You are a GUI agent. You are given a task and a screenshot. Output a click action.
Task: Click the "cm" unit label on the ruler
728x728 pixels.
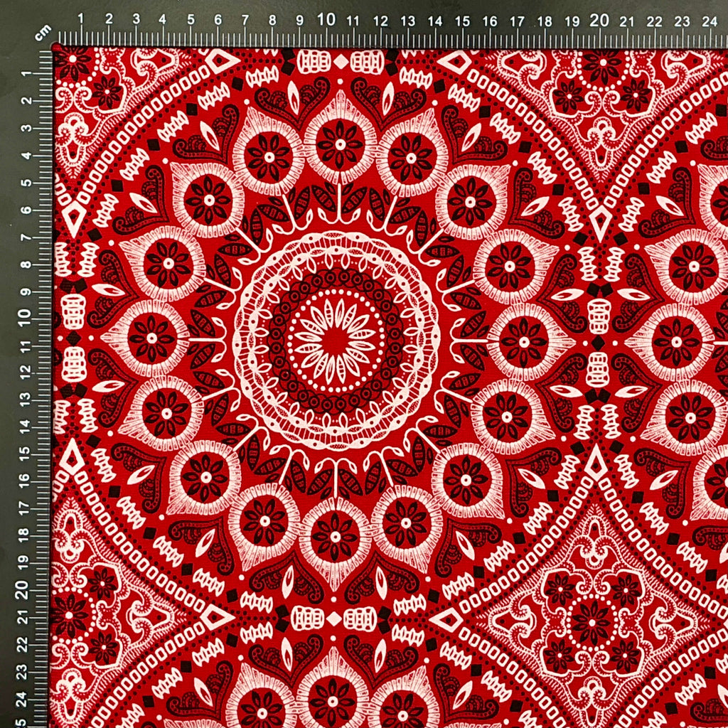43,31
